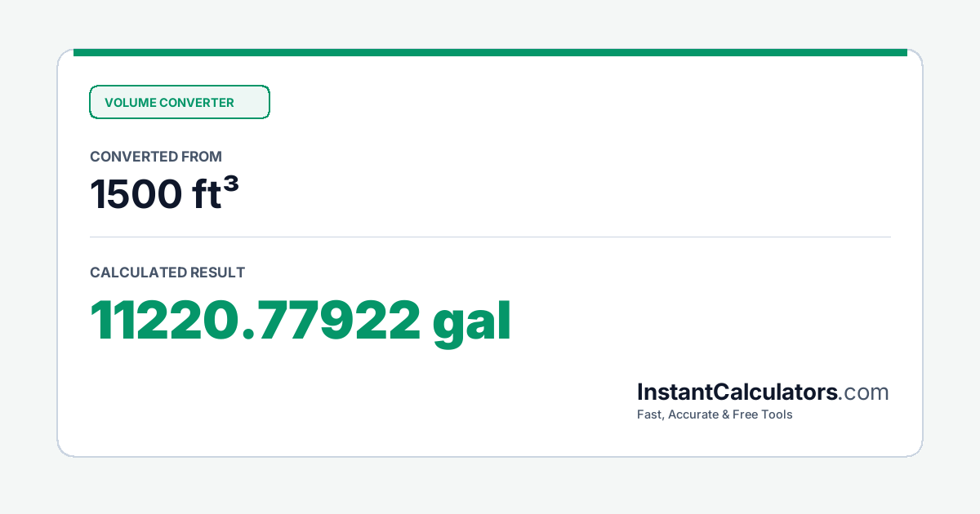Click the word VOLUME in badge
This screenshot has height=514, width=980.
tap(130, 103)
